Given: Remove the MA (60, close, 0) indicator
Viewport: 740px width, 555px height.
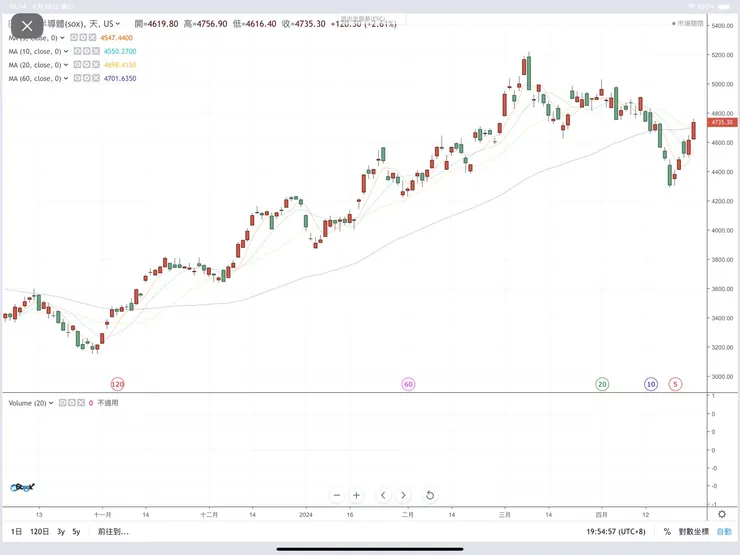Looking at the screenshot, I should click(x=96, y=78).
